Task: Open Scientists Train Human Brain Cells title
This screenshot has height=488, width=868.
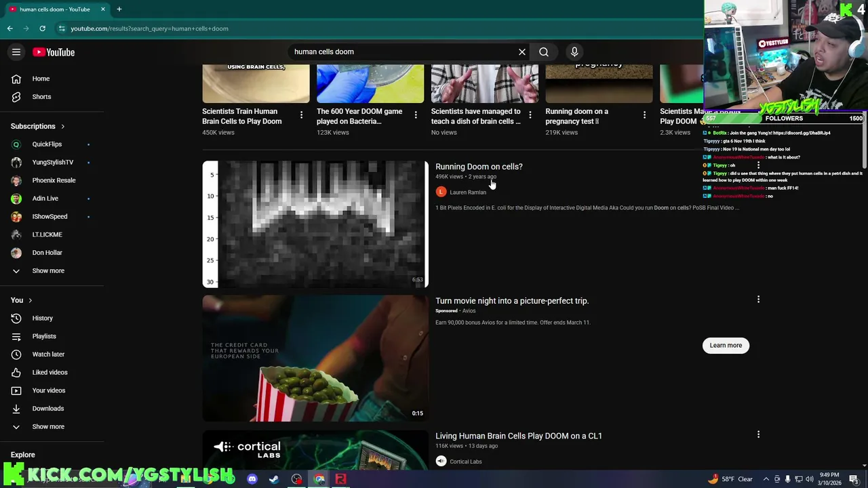Action: pyautogui.click(x=242, y=116)
